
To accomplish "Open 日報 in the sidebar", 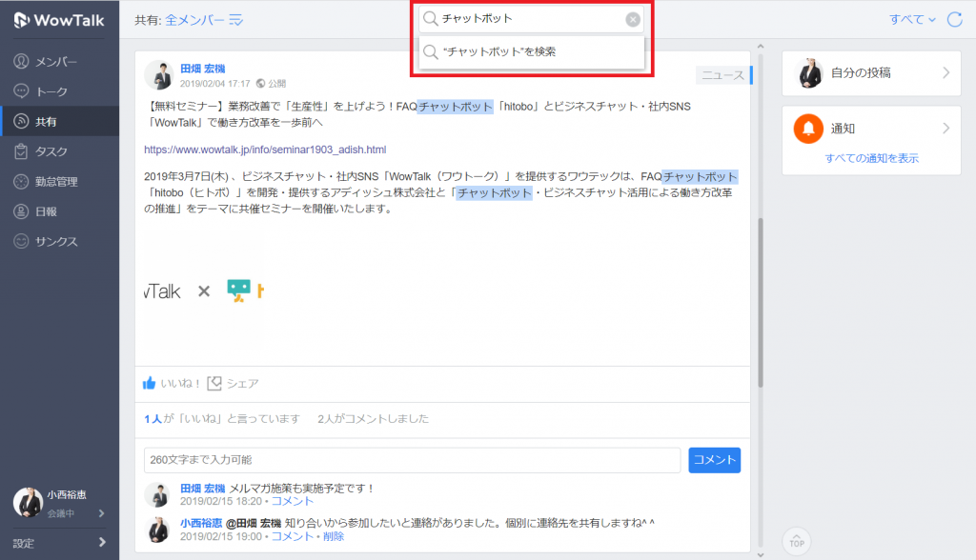I will (x=60, y=211).
